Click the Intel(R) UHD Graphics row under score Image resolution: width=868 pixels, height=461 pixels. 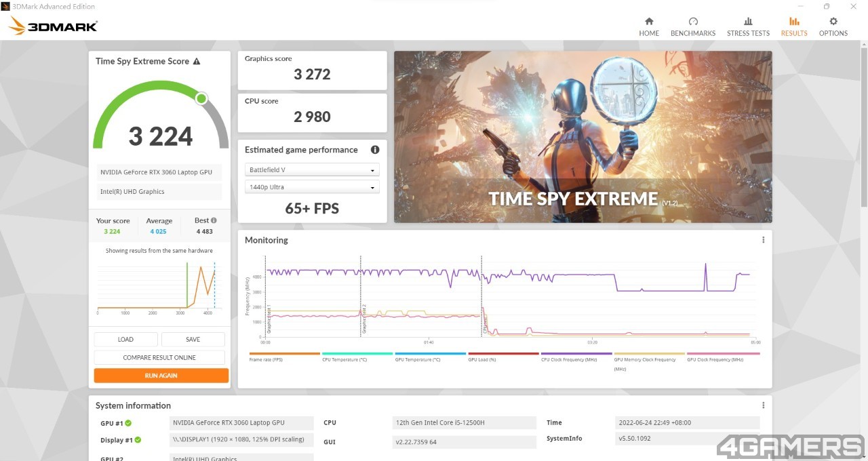pos(158,192)
